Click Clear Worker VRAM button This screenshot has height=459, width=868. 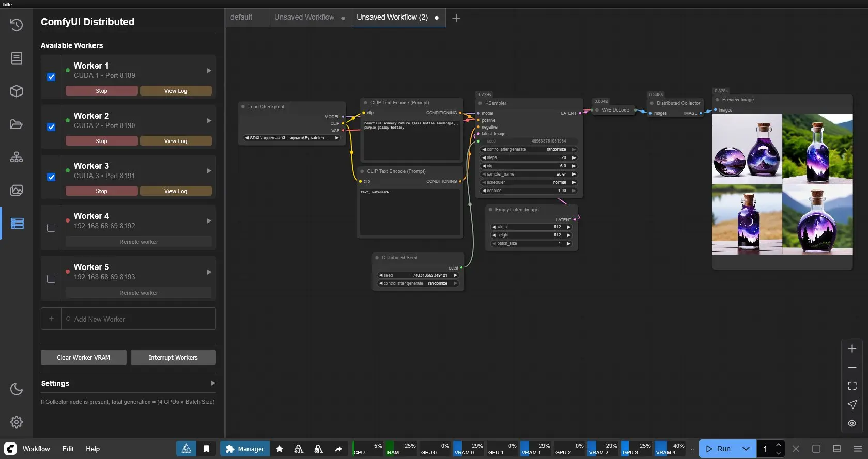coord(84,357)
